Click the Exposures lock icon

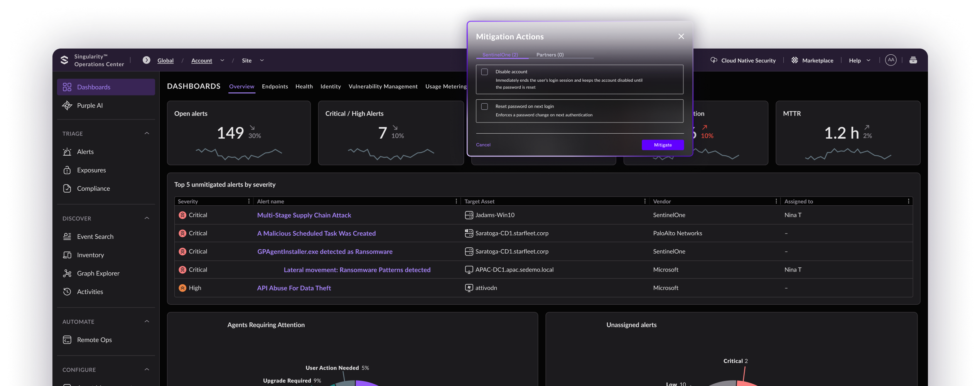pos(67,170)
